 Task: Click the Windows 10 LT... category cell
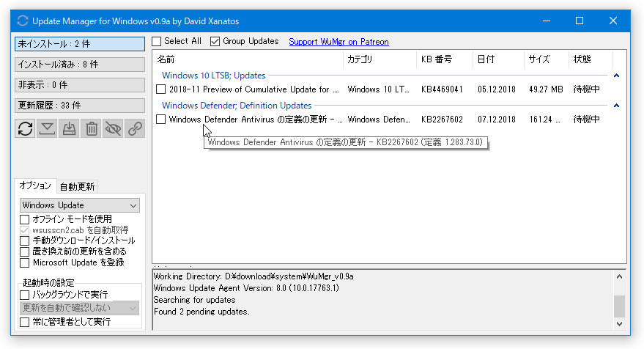(378, 89)
